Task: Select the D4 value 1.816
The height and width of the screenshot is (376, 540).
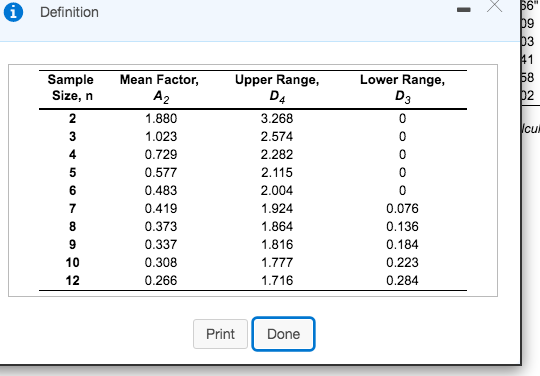Action: 277,244
